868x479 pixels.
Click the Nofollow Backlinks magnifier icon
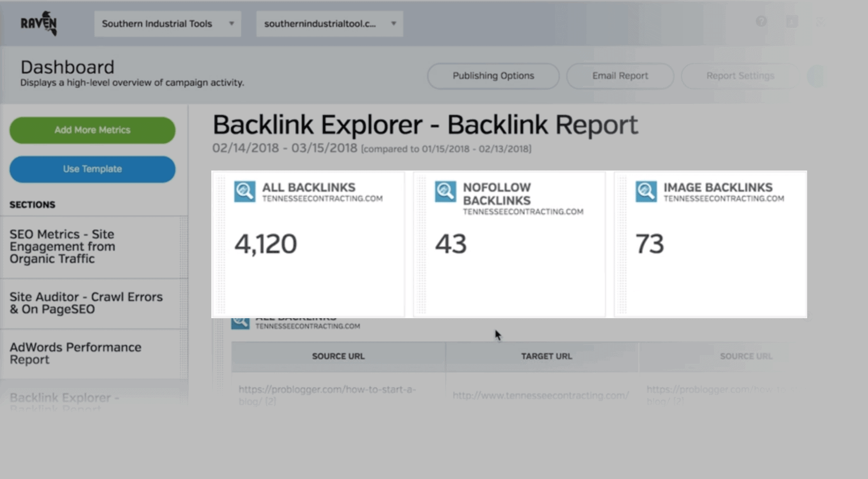coord(445,192)
